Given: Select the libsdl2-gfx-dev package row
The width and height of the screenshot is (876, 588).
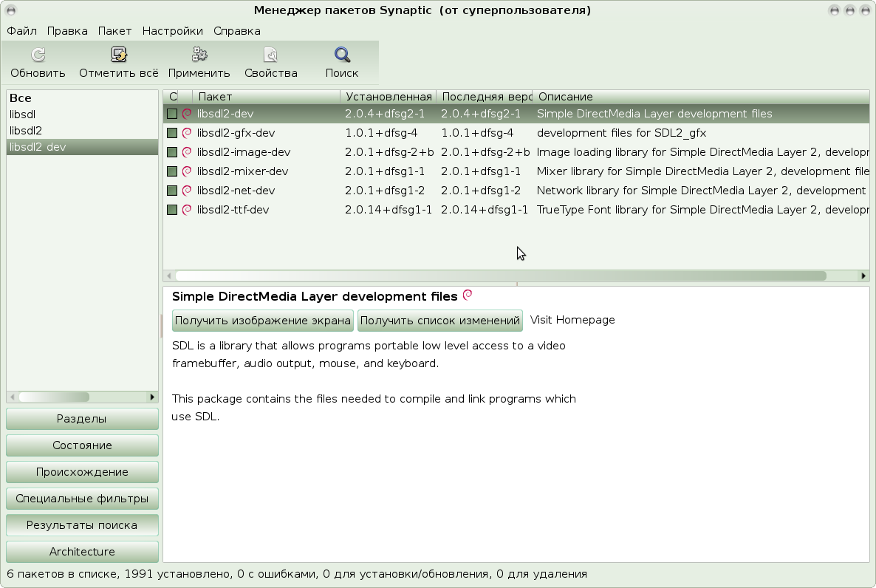Looking at the screenshot, I should tap(516, 133).
